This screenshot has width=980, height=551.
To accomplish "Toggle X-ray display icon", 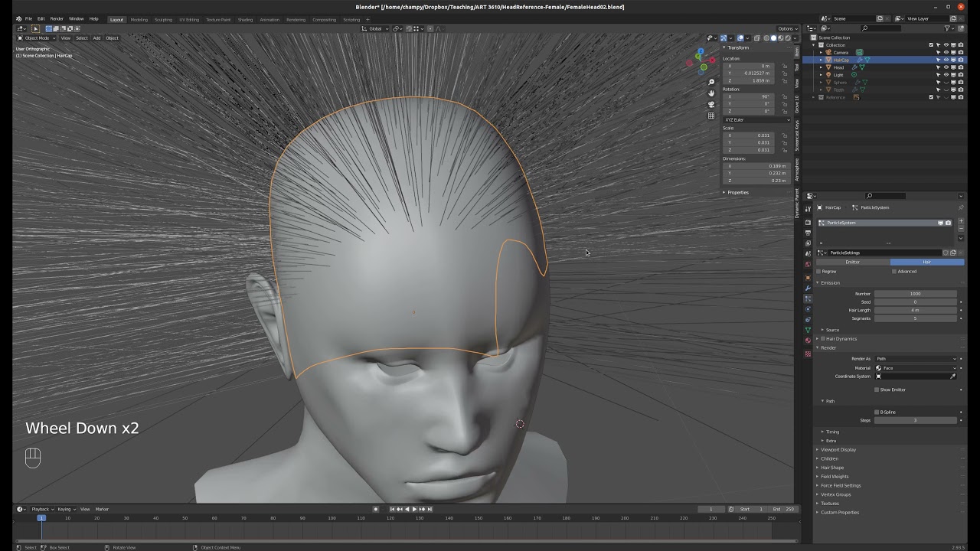I will (x=757, y=38).
